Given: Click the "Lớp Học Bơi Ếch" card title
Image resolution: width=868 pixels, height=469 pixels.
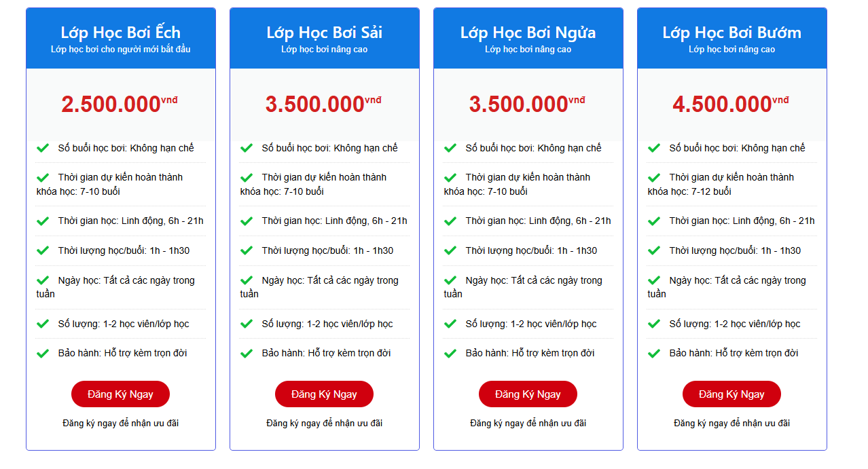Looking at the screenshot, I should click(121, 33).
